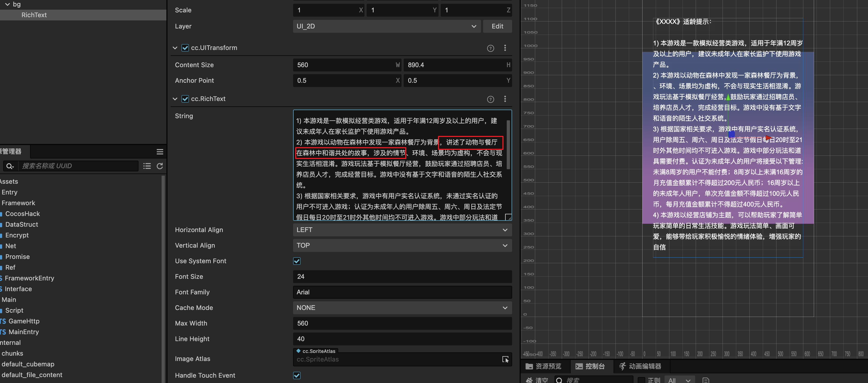
Task: Collapse the cc.UITransform section
Action: [175, 48]
